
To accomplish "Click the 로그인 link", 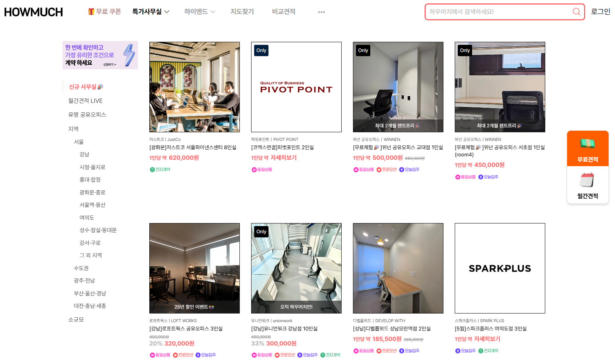I will pyautogui.click(x=600, y=12).
